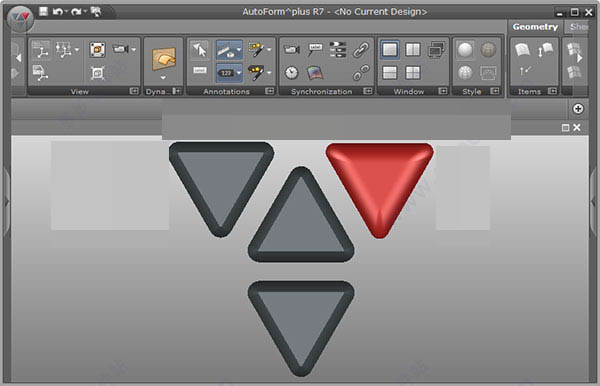The width and height of the screenshot is (600, 386).
Task: Click the large Dynamic section sheet icon
Action: [x=163, y=59]
